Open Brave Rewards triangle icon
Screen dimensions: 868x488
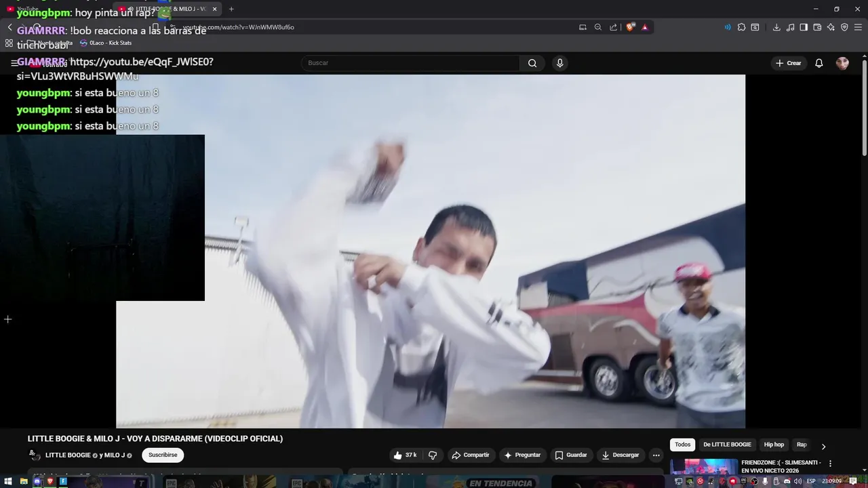(x=645, y=27)
